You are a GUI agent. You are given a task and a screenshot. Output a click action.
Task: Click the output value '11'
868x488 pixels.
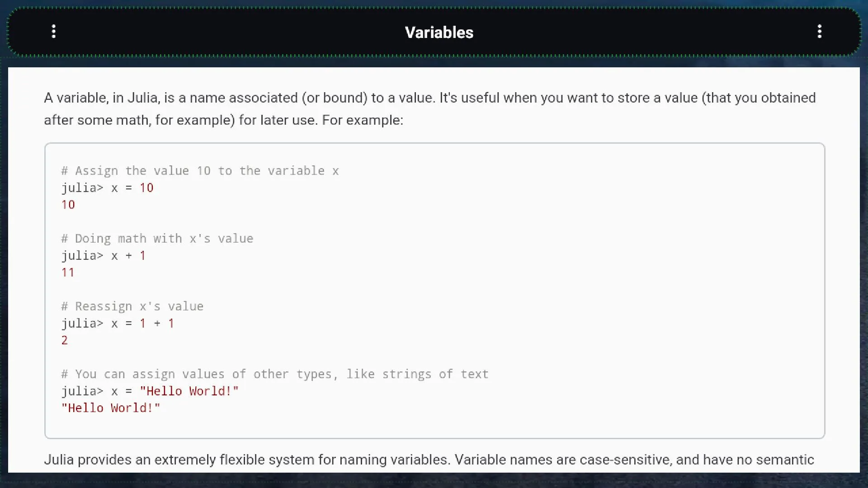coord(68,272)
